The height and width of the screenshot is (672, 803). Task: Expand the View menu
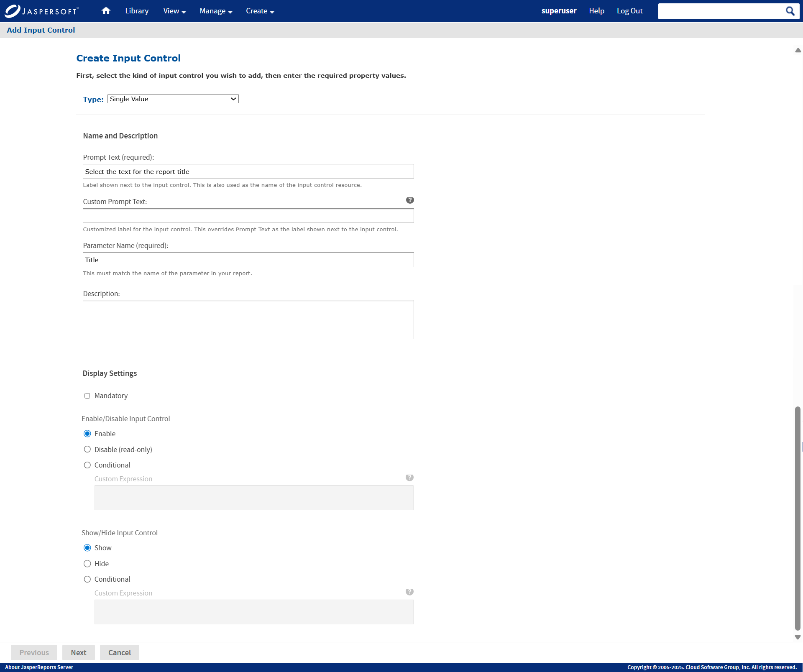click(x=174, y=11)
